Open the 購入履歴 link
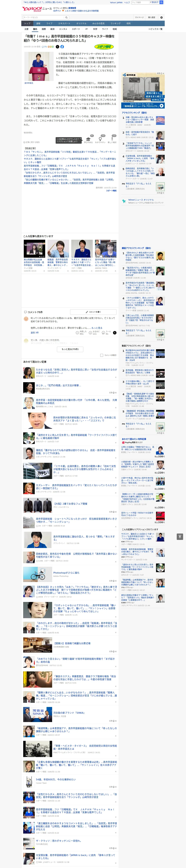Image resolution: width=186 pixels, height=868 pixels. [x=152, y=18]
